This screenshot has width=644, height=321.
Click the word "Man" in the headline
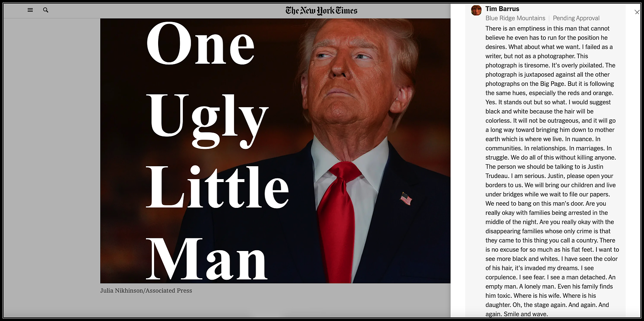pos(206,258)
